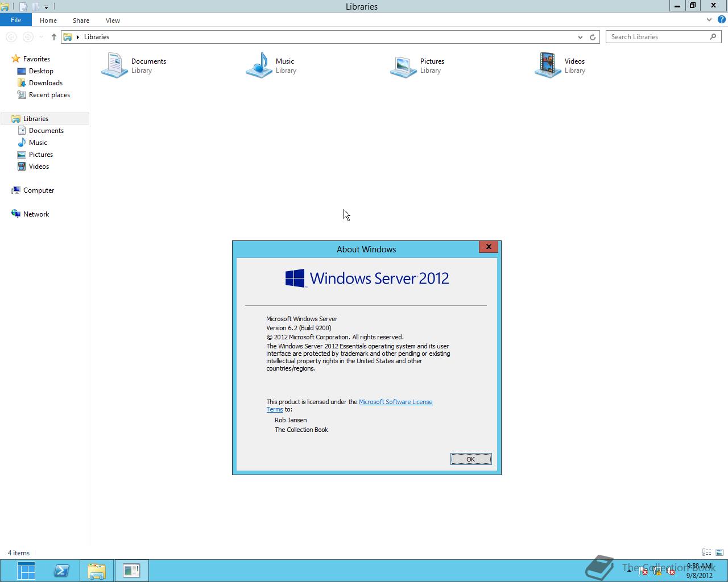Open the recent locations dropdown arrow
The image size is (728, 582).
(x=41, y=37)
